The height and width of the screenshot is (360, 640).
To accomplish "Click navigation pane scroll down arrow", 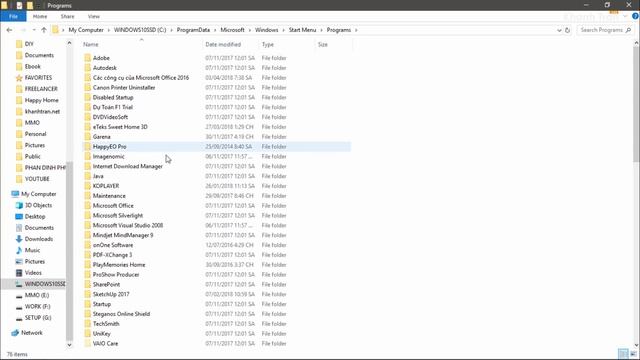I will (x=69, y=345).
